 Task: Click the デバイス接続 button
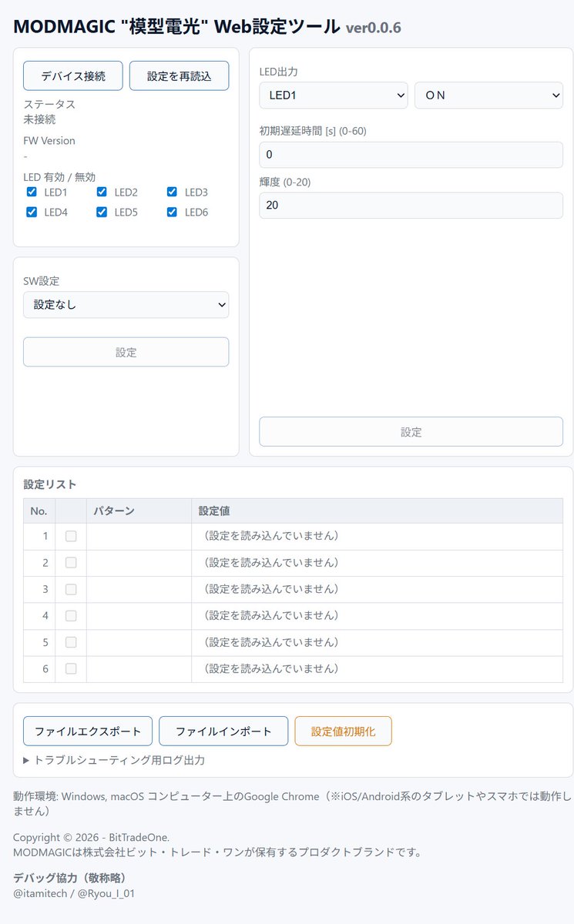[73, 76]
